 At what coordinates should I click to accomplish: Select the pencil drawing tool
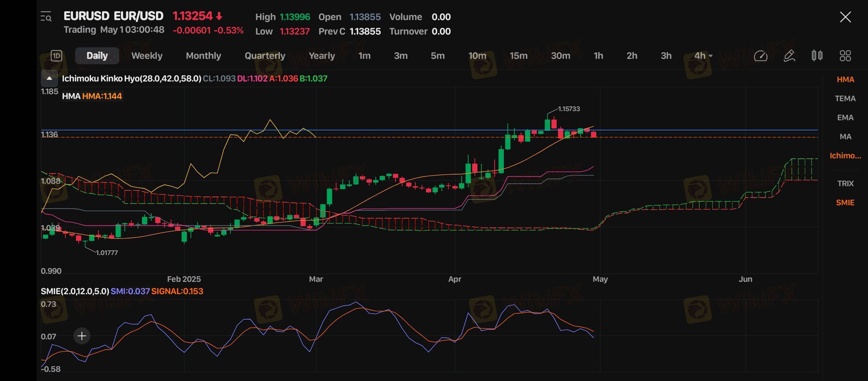pos(789,56)
